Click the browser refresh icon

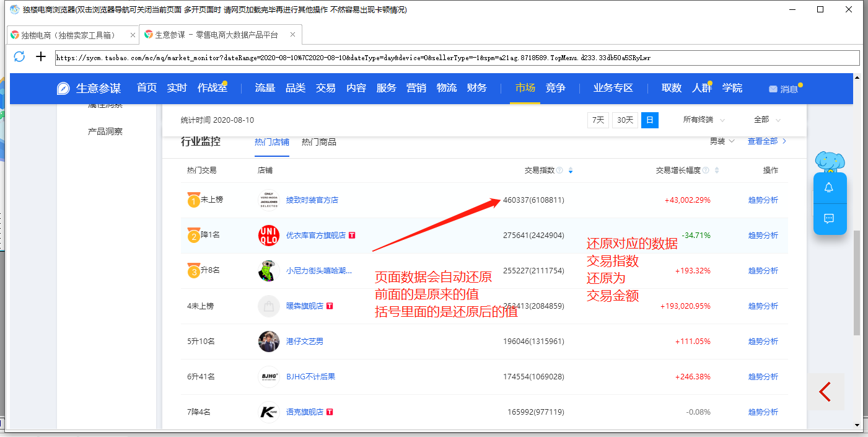[x=19, y=57]
